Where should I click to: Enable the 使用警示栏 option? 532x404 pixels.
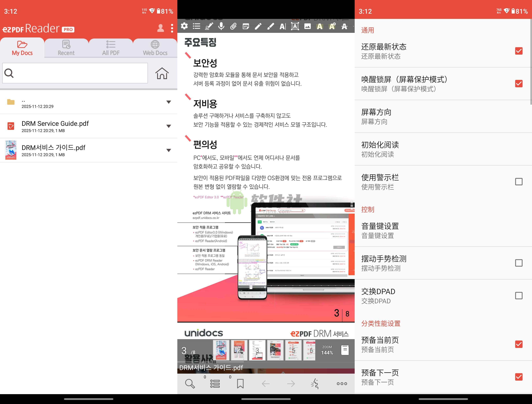(x=519, y=182)
